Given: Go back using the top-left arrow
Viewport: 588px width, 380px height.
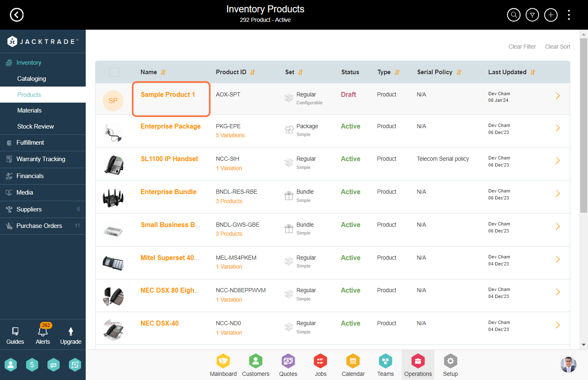Looking at the screenshot, I should pyautogui.click(x=17, y=15).
